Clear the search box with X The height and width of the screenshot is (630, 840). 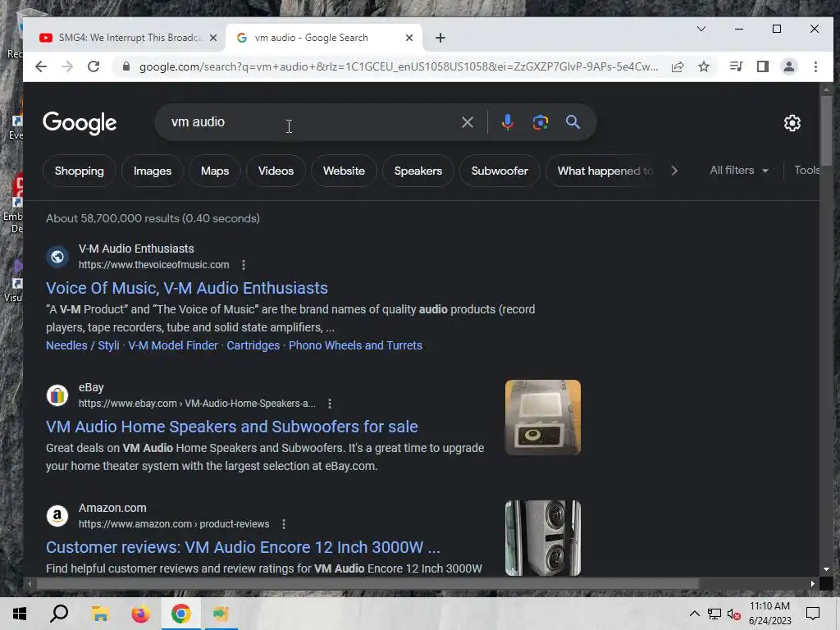tap(467, 122)
